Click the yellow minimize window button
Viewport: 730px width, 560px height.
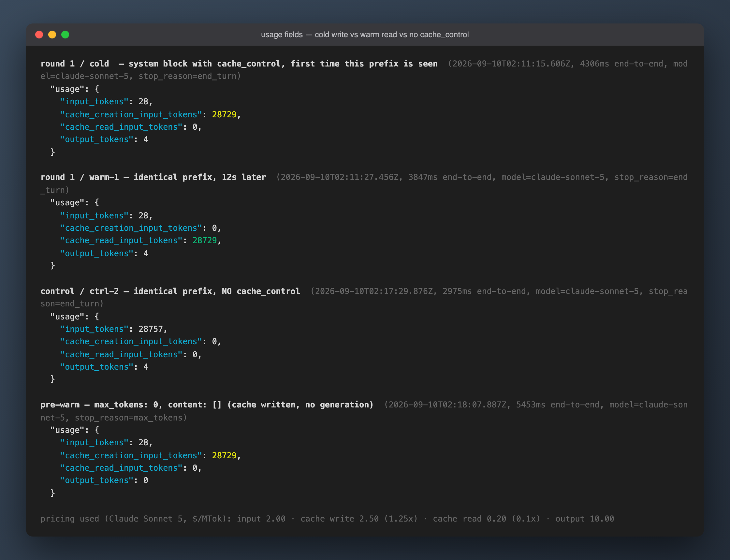coord(52,35)
